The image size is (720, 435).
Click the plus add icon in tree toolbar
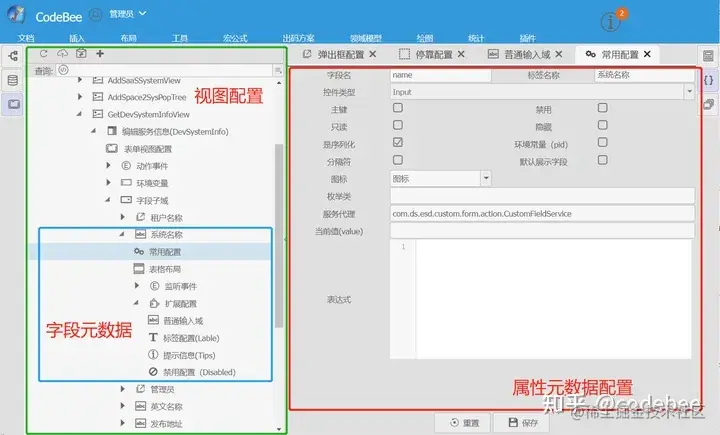tap(100, 54)
